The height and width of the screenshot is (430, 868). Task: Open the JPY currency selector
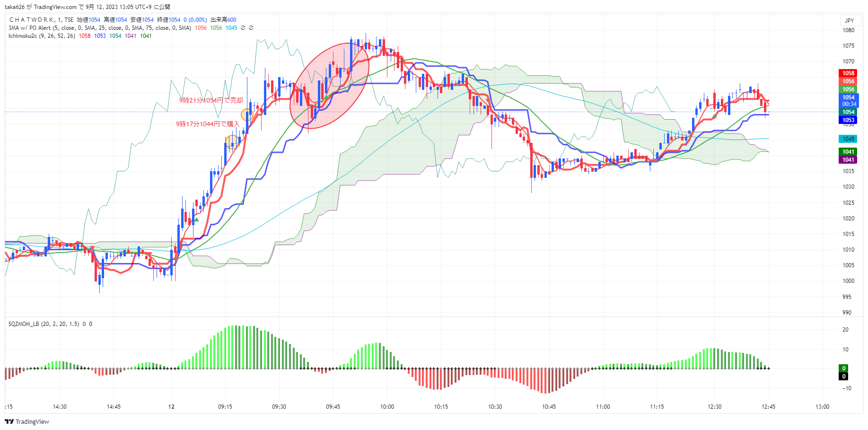849,20
